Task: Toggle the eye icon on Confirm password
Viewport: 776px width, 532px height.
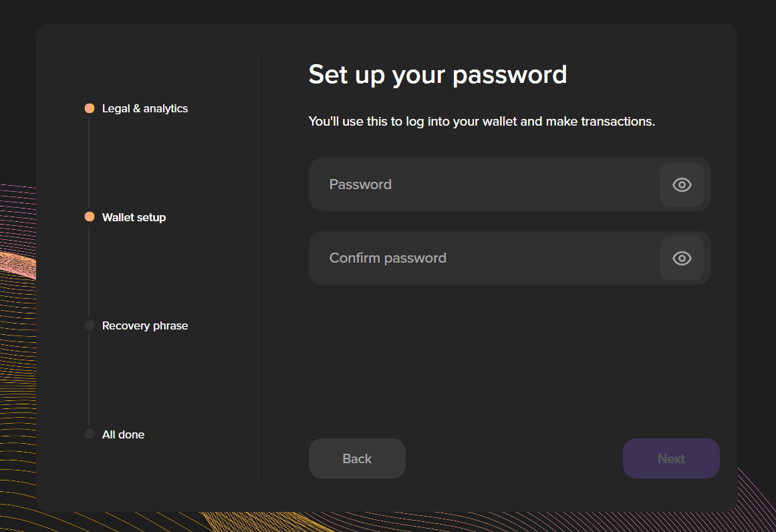Action: click(x=682, y=258)
